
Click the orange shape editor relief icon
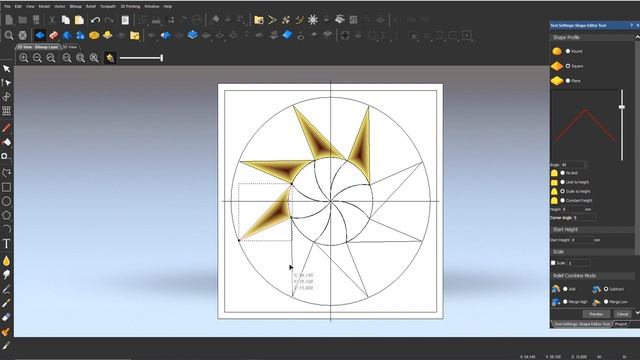(94, 36)
